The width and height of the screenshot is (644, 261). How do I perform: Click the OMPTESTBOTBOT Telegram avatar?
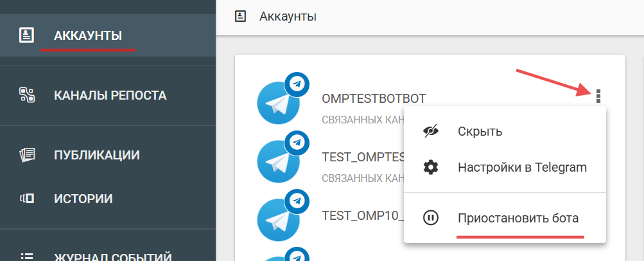coord(278,103)
